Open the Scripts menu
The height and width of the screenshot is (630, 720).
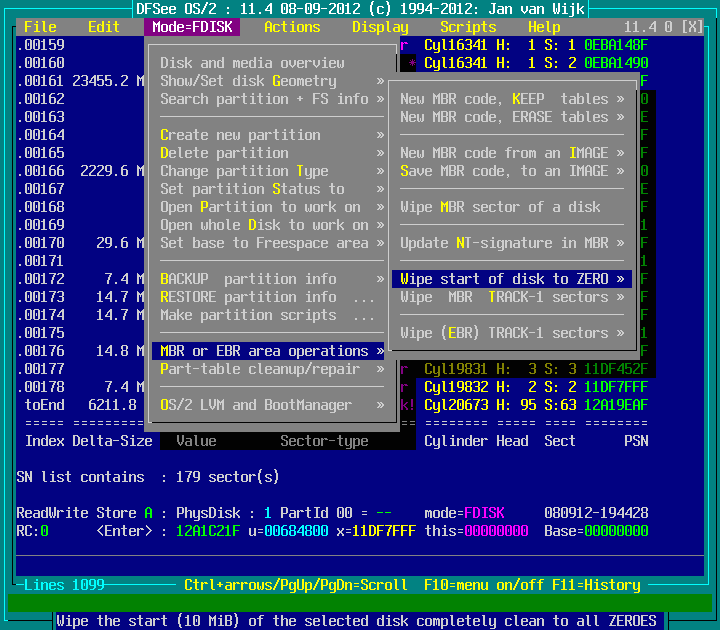[468, 27]
